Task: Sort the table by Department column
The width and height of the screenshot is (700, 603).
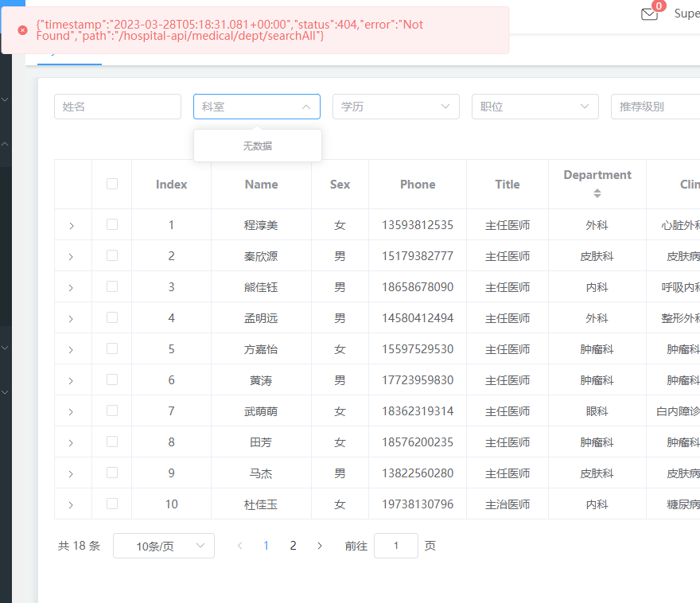Action: point(597,193)
